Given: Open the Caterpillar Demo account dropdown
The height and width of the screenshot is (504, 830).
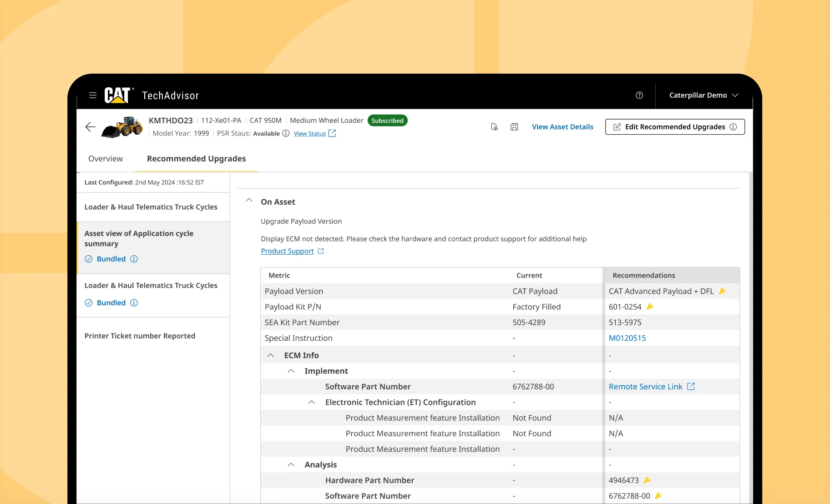Looking at the screenshot, I should [703, 95].
